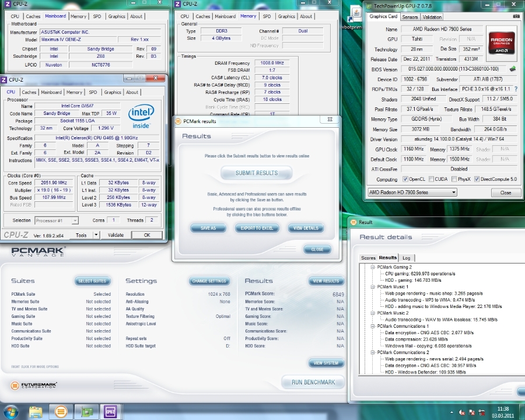Screen dimensions: 525x420
Task: Click Validate in CPU-Z
Action: (116, 235)
